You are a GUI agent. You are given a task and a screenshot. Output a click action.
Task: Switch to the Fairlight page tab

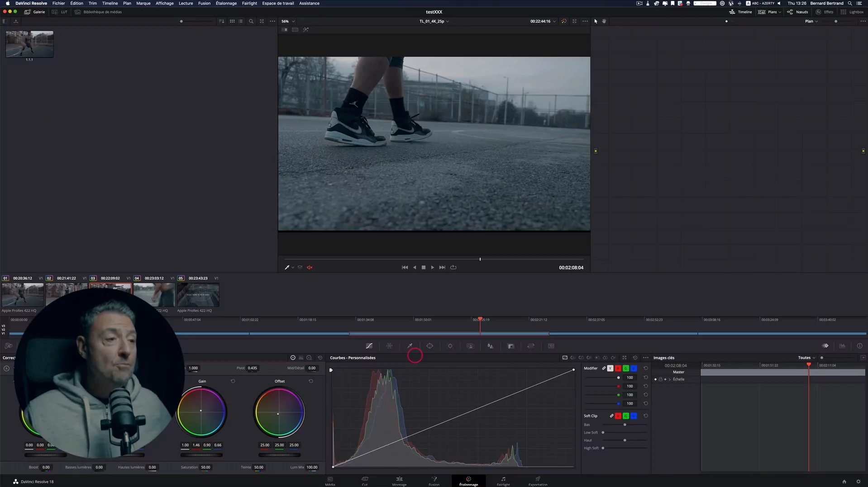[503, 481]
